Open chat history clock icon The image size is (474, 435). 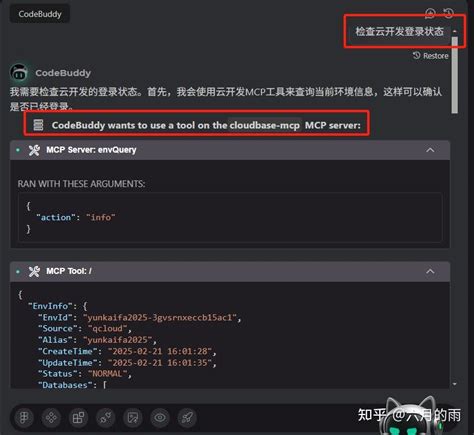click(449, 13)
